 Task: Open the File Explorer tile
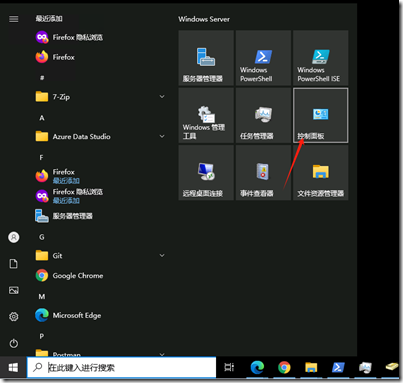pyautogui.click(x=321, y=173)
